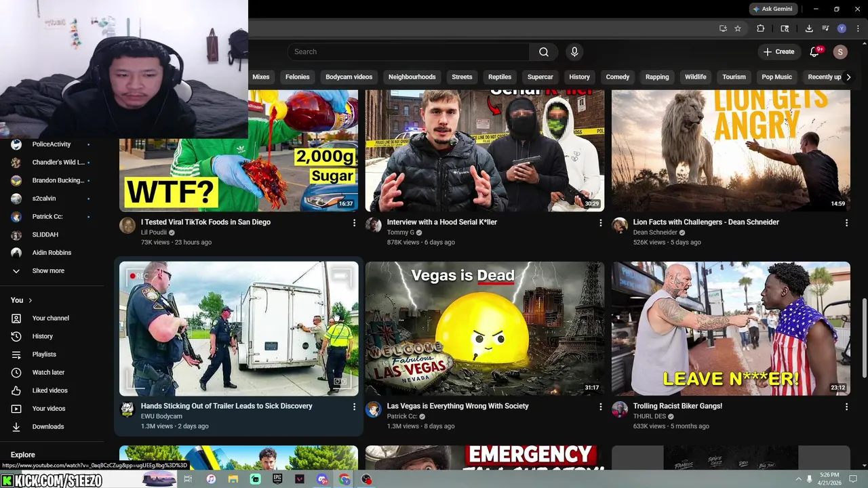Open Valorant icon in taskbar
This screenshot has height=488, width=868.
click(x=300, y=479)
